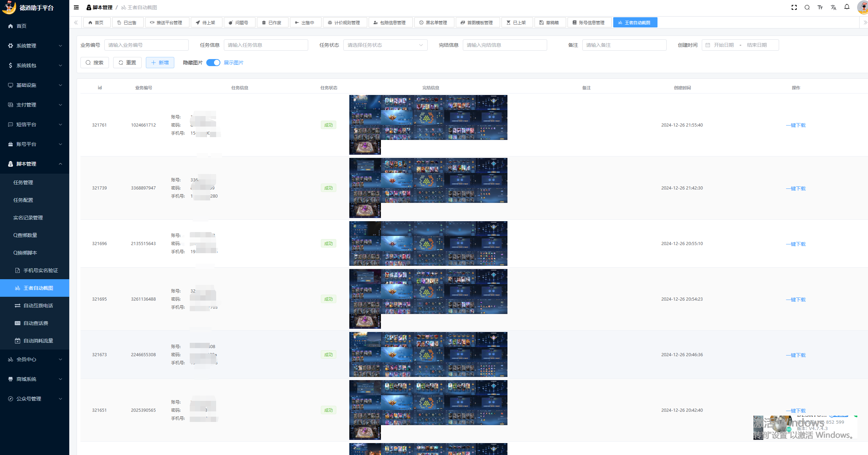
Task: Expand 账号平台 sidebar menu
Action: pyautogui.click(x=34, y=144)
